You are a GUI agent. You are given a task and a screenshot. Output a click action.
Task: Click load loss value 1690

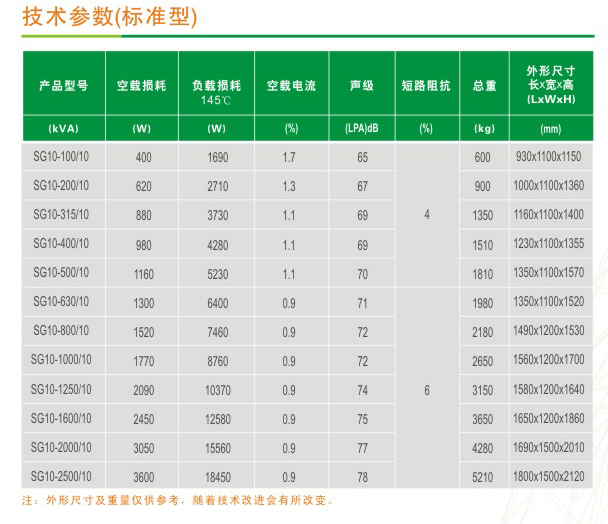(218, 157)
